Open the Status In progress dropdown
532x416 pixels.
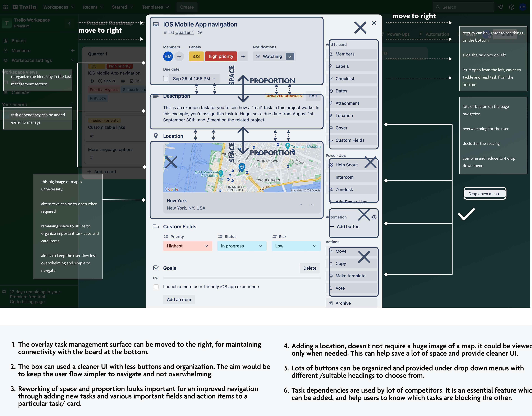(242, 246)
